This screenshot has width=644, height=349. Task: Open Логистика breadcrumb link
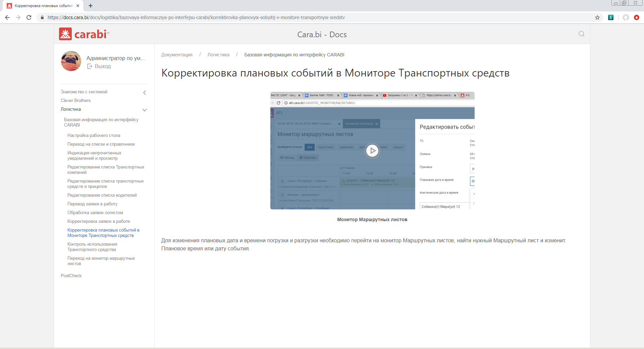pos(218,55)
